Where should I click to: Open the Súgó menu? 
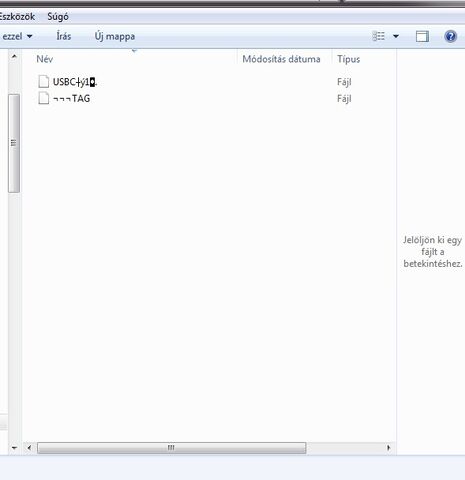58,17
